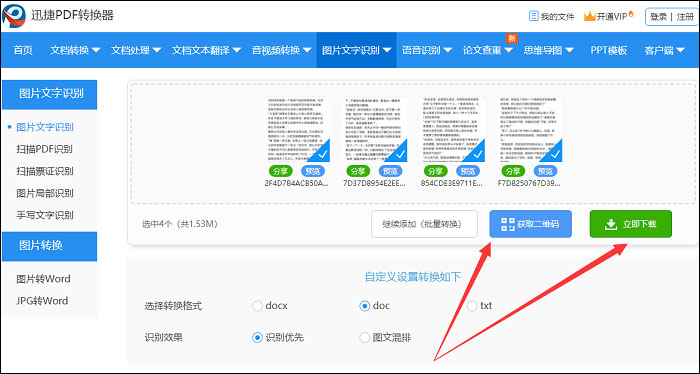Click the 自定义设置转换如下 heading
This screenshot has height=374, width=700.
point(412,277)
